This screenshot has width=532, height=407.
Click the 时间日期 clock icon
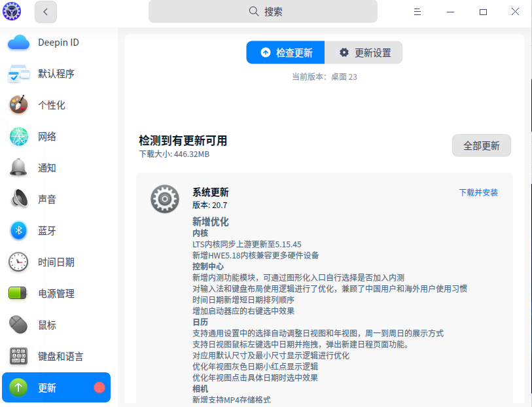click(x=18, y=262)
